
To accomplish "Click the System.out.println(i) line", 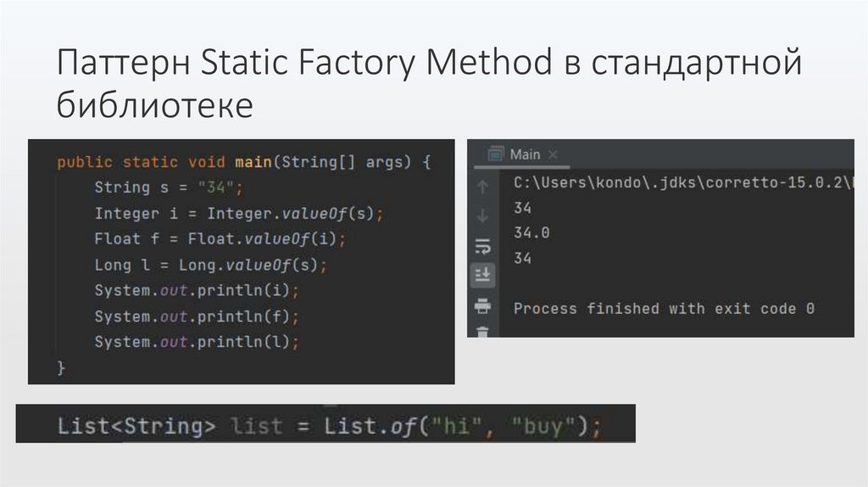I will 197,290.
